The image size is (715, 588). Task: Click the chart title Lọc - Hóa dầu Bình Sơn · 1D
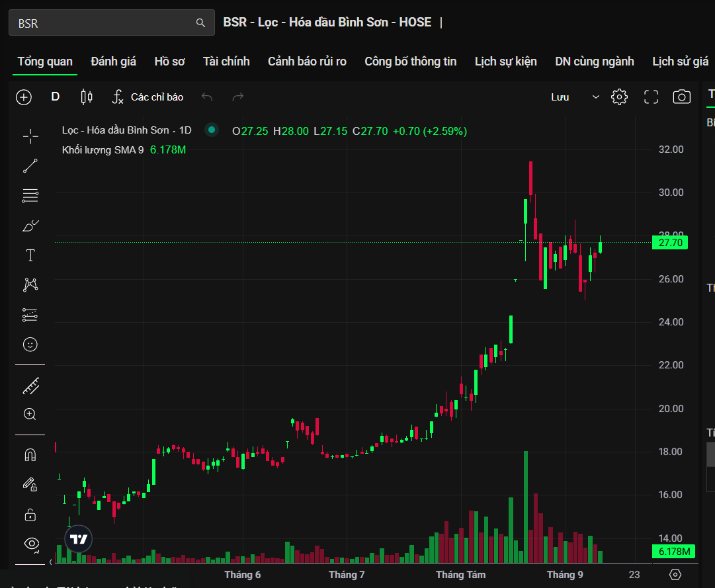[127, 130]
